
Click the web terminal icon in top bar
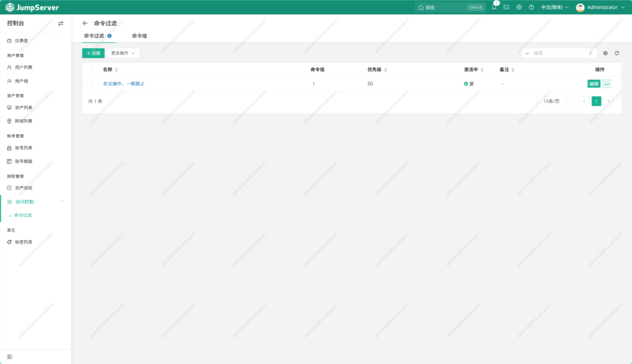tap(506, 7)
